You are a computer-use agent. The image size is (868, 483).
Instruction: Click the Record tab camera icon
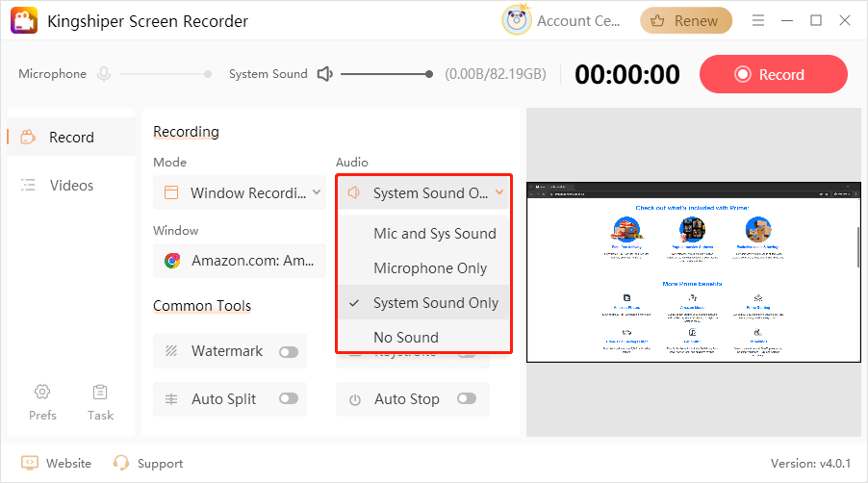[x=28, y=137]
